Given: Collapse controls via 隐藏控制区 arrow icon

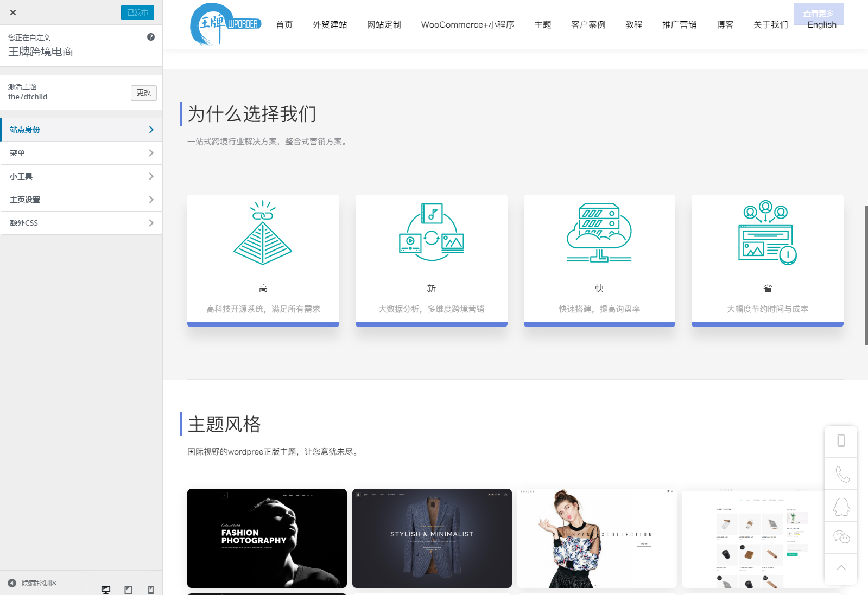Looking at the screenshot, I should [12, 583].
